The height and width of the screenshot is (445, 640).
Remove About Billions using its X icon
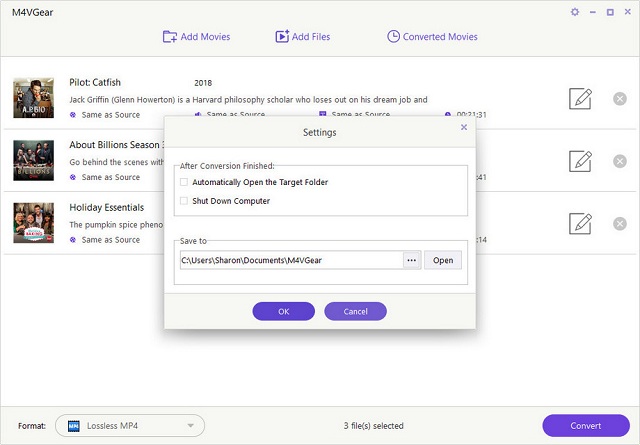click(619, 161)
